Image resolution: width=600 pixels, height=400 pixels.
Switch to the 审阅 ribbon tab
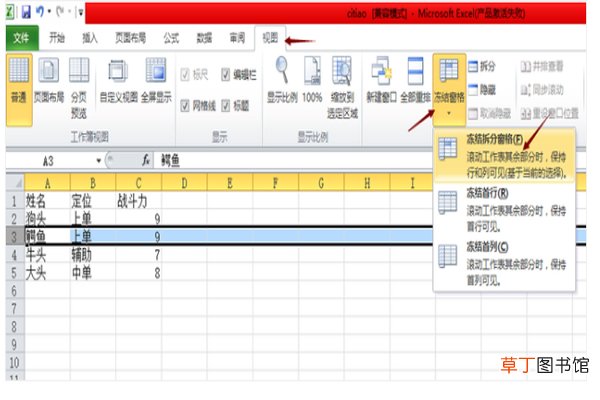tap(237, 38)
